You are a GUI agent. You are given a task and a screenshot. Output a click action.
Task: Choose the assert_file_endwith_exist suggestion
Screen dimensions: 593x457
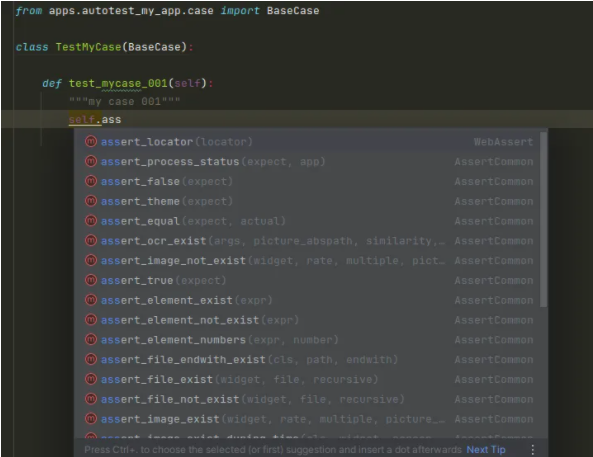point(310,359)
